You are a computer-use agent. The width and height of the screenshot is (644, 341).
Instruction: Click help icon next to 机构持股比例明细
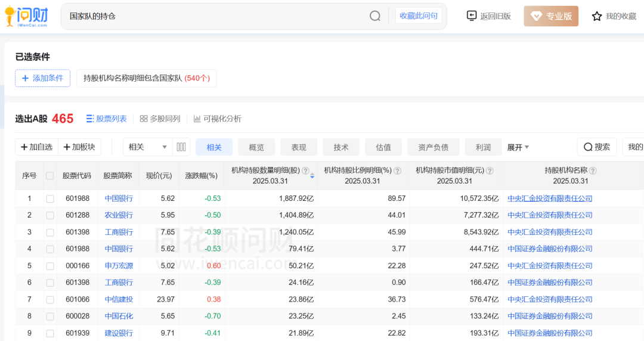click(397, 171)
